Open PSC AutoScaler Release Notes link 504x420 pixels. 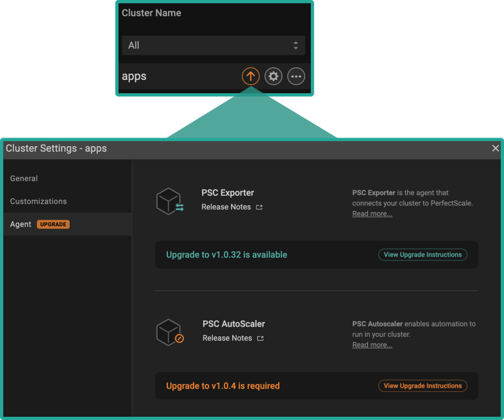tap(227, 338)
